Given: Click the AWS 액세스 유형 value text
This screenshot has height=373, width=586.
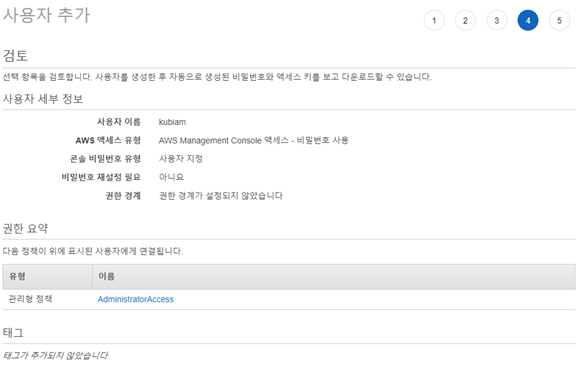Looking at the screenshot, I should (254, 140).
